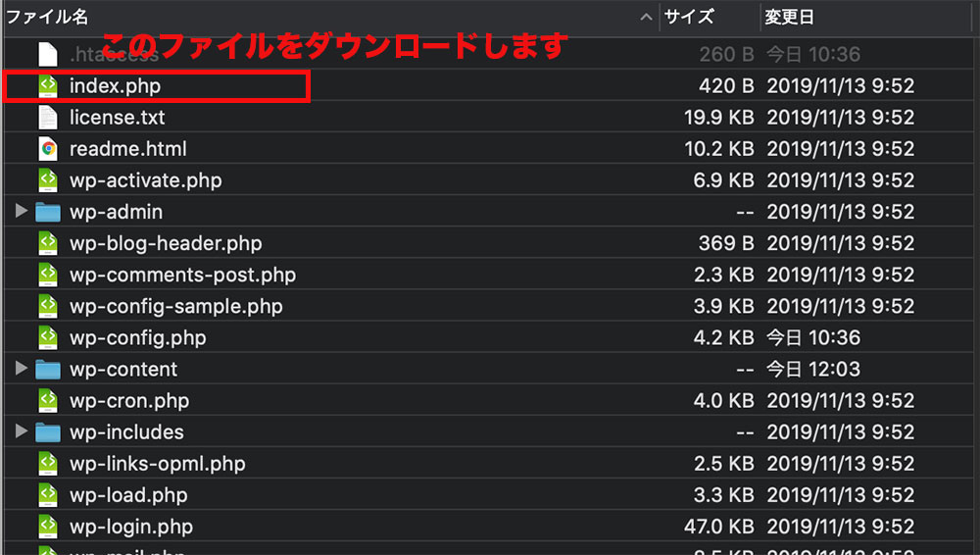This screenshot has height=555, width=980.
Task: Click the index.php file icon
Action: 48,85
